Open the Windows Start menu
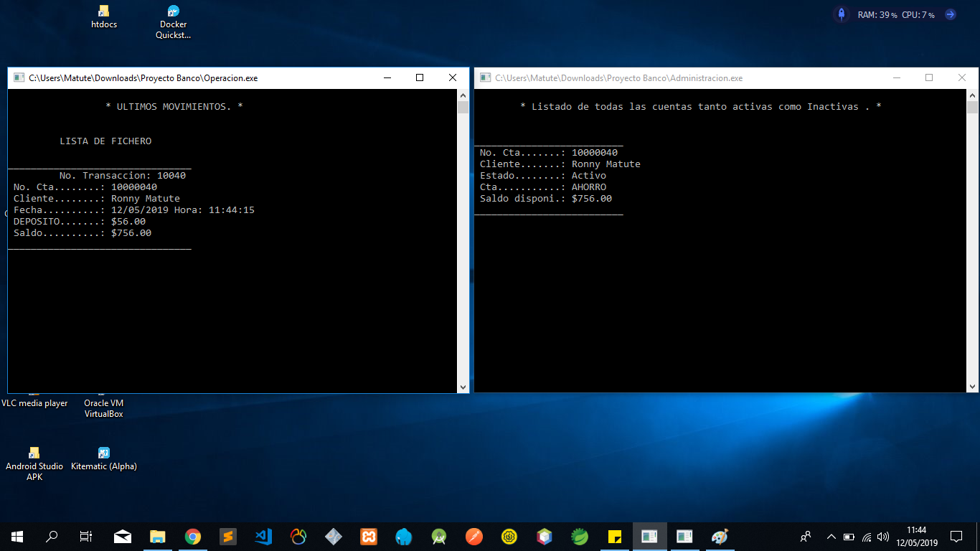Image resolution: width=980 pixels, height=551 pixels. [17, 536]
